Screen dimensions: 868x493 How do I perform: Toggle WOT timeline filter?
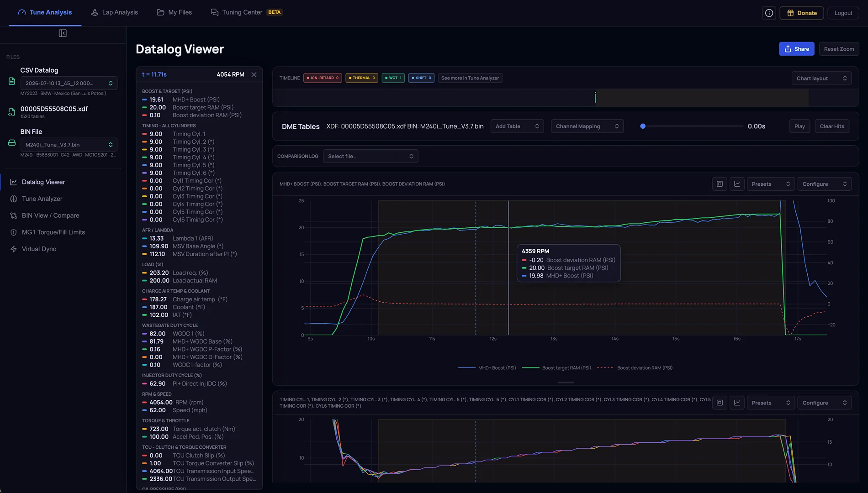click(393, 78)
